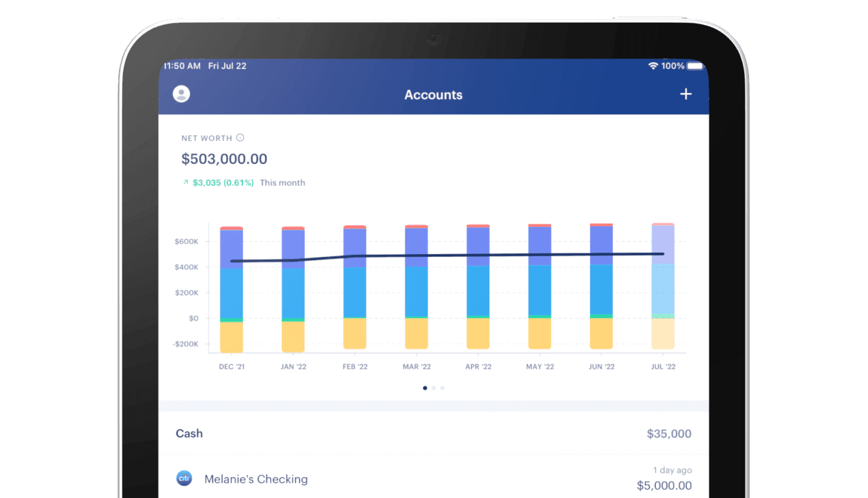
Task: Tap the MAR '22 bar
Action: [416, 287]
